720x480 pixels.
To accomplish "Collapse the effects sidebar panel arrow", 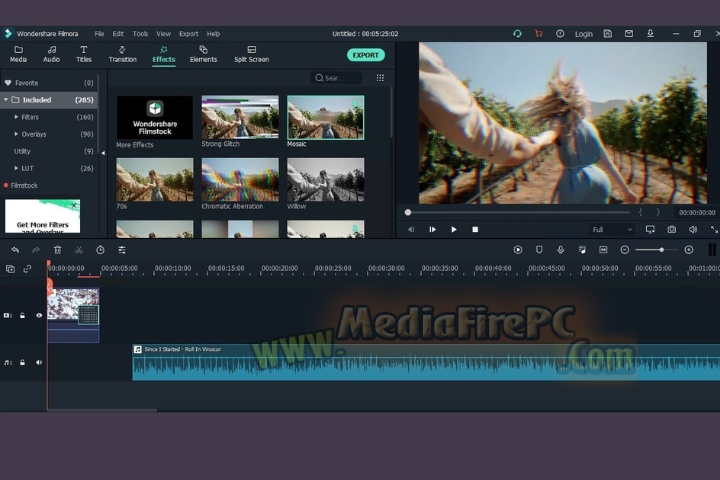I will [x=103, y=153].
